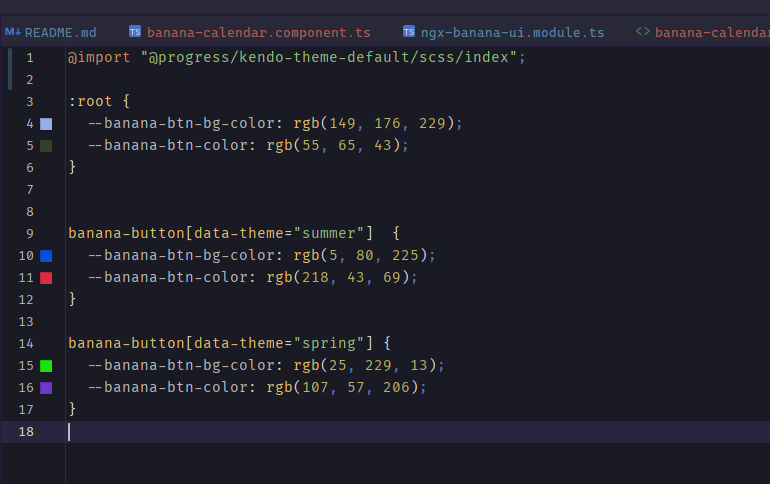Click the red color swatch on line 11

point(46,278)
